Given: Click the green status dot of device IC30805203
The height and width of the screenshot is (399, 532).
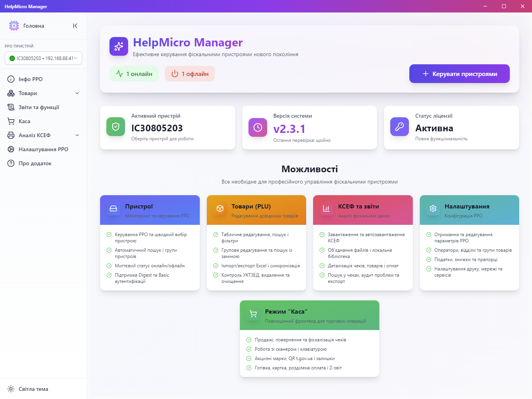Looking at the screenshot, I should pyautogui.click(x=12, y=58).
